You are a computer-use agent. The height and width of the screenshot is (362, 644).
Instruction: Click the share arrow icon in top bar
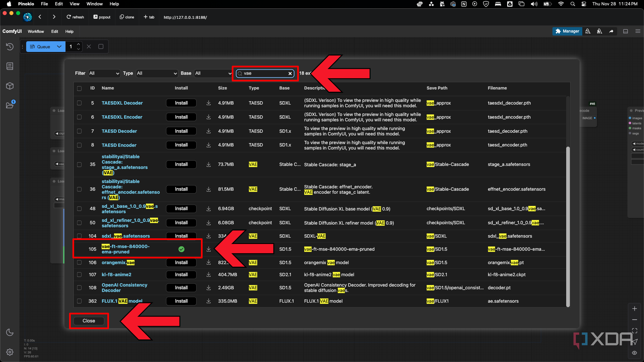coord(611,31)
